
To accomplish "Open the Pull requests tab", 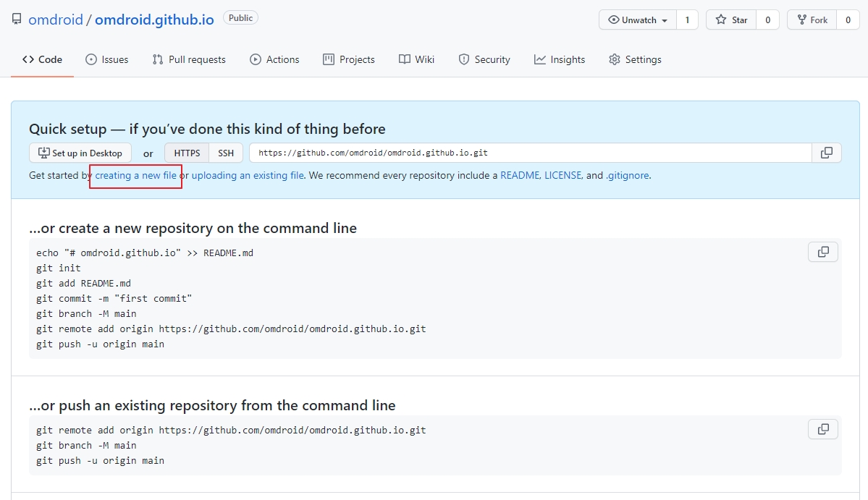I will click(189, 59).
